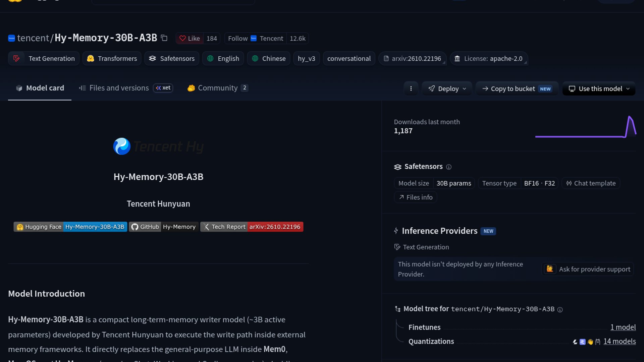Open the Chat template viewer

pos(591,183)
